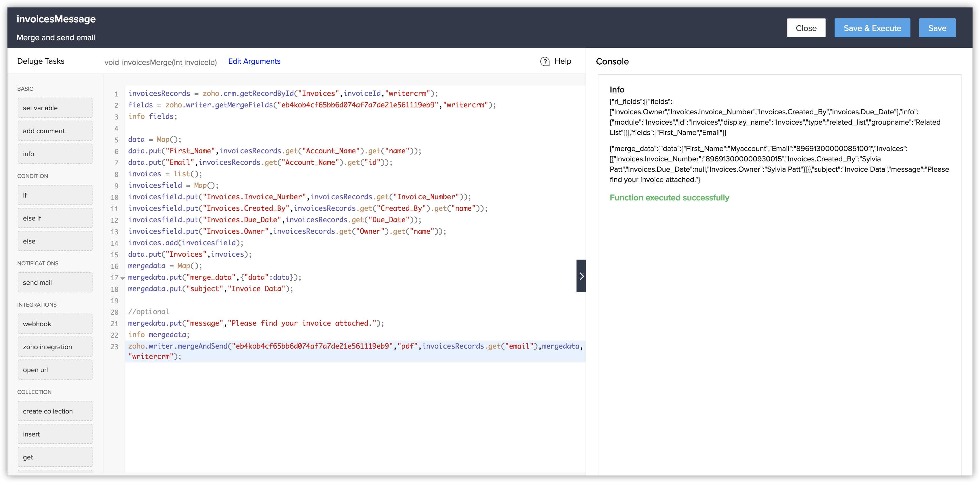This screenshot has width=980, height=483.
Task: Click Save & Execute button
Action: 872,28
